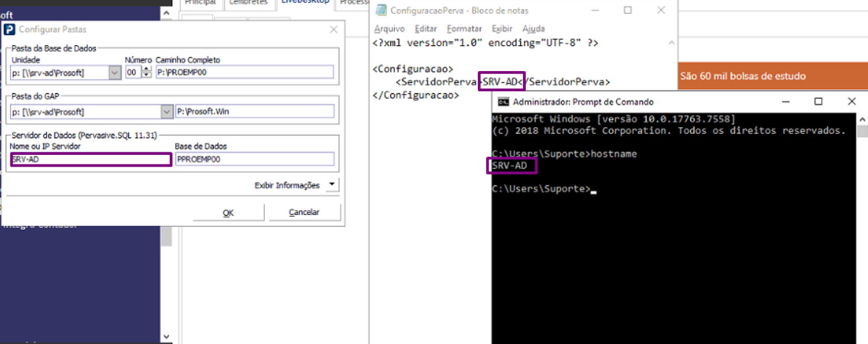Close the Configurar Pastas dialog
This screenshot has height=344, width=868.
coord(334,30)
